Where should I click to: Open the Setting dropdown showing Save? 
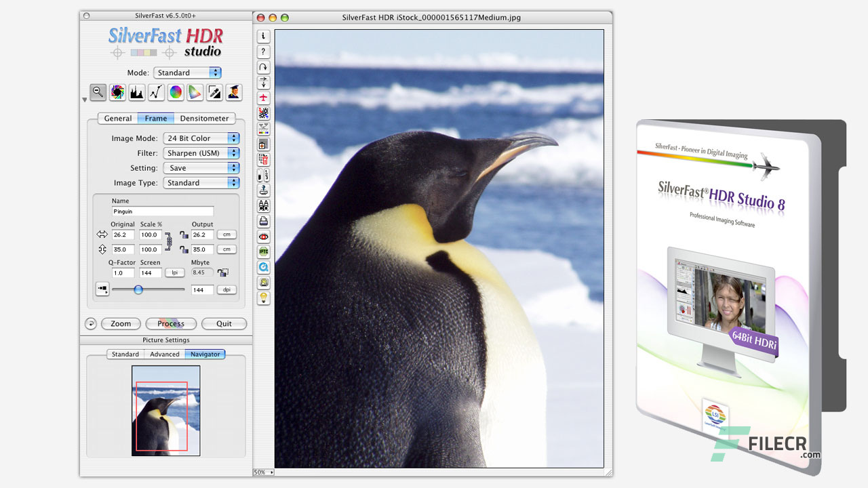click(x=201, y=168)
